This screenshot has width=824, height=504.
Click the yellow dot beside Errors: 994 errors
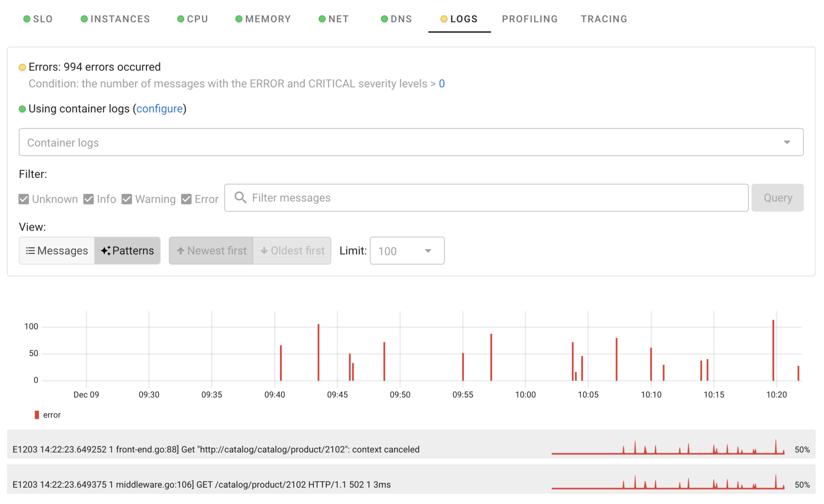click(22, 67)
